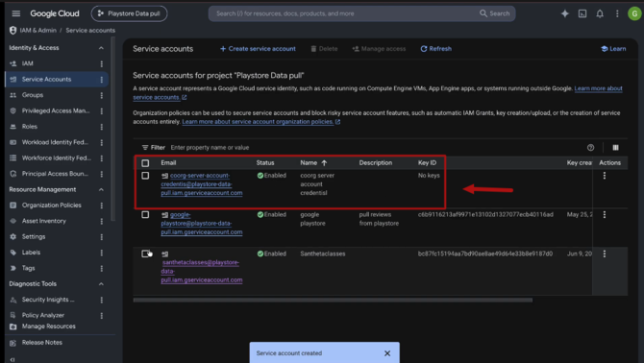Collapse the Diagnostic Tools section

(x=101, y=284)
